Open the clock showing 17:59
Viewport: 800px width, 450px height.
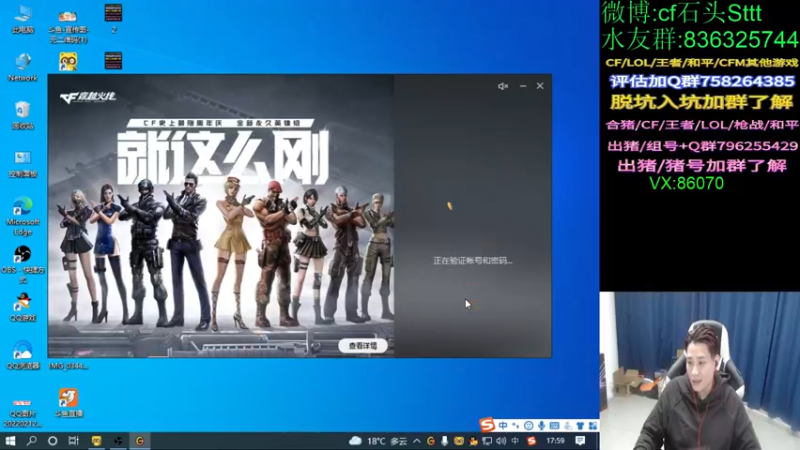(555, 441)
